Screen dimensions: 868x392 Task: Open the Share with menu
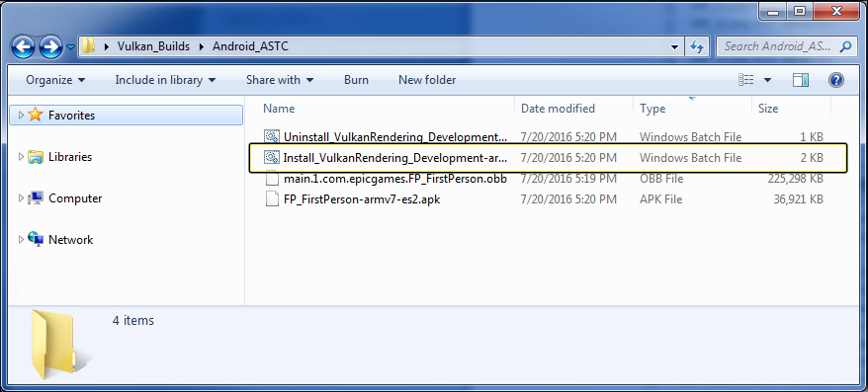[x=280, y=80]
